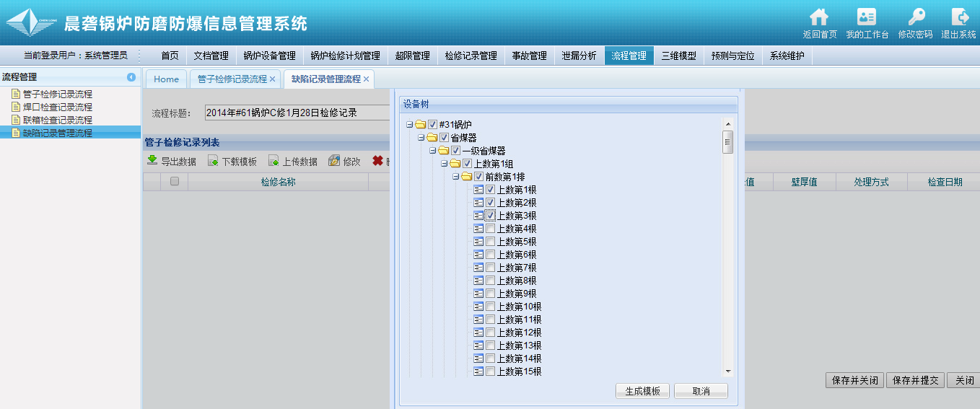
Task: Uncheck the 上数第1根 checkbox
Action: click(x=491, y=190)
